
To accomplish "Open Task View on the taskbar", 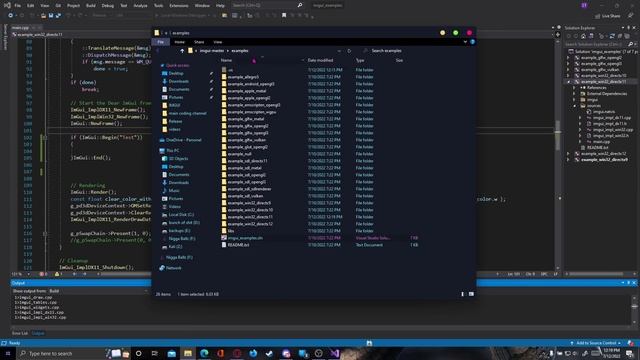I will point(155,353).
